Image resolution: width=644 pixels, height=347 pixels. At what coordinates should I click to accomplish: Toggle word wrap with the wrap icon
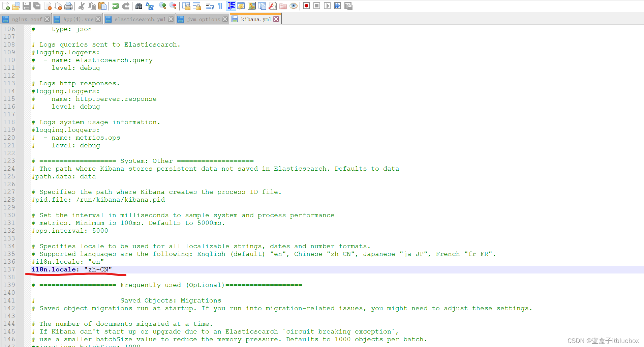[x=209, y=6]
